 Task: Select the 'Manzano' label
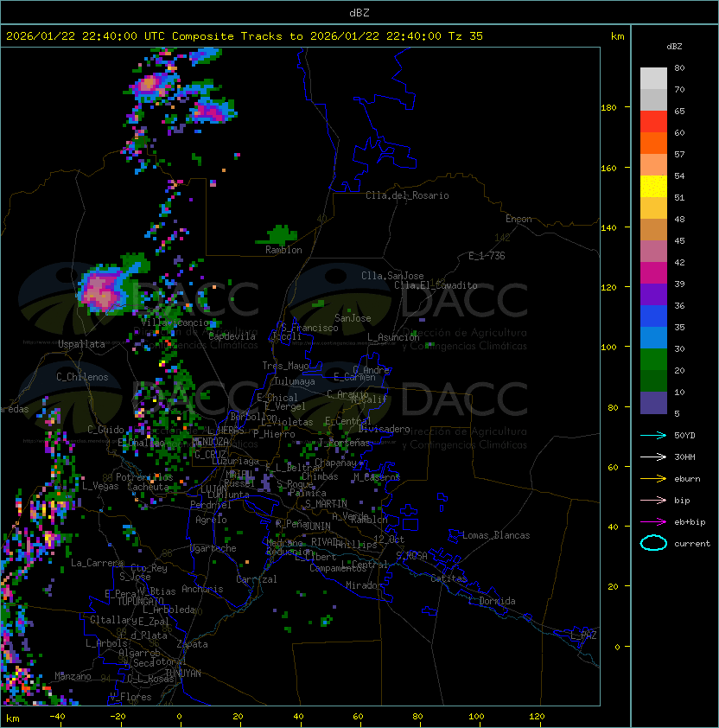tap(73, 676)
